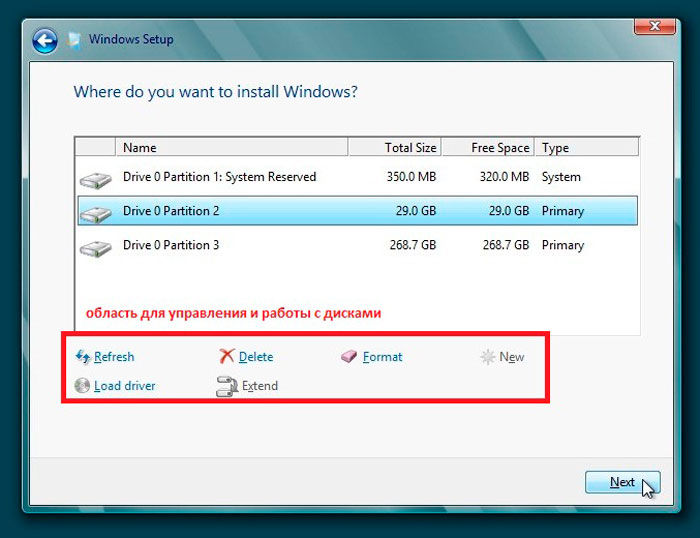Click the Windows Setup title icon
Image resolution: width=700 pixels, height=538 pixels.
point(74,41)
